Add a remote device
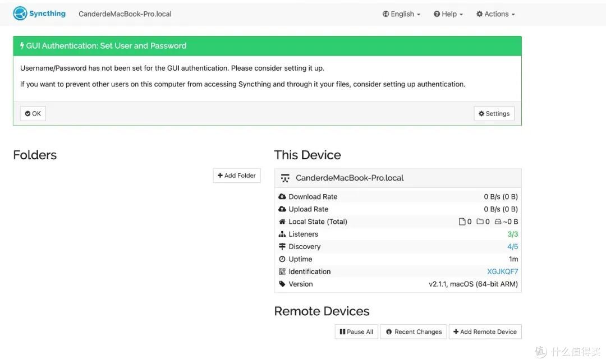 tap(485, 331)
